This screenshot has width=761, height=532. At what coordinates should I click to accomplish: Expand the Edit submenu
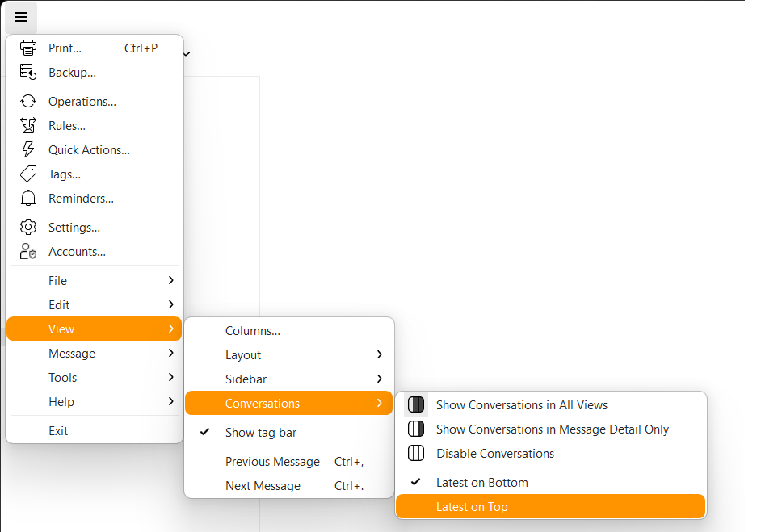coord(95,305)
